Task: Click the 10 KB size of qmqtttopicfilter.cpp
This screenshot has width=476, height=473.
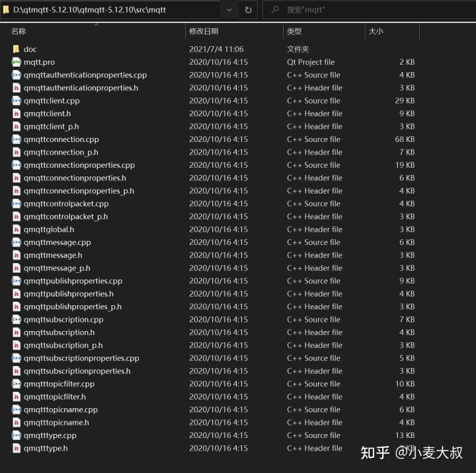Action: click(x=405, y=384)
